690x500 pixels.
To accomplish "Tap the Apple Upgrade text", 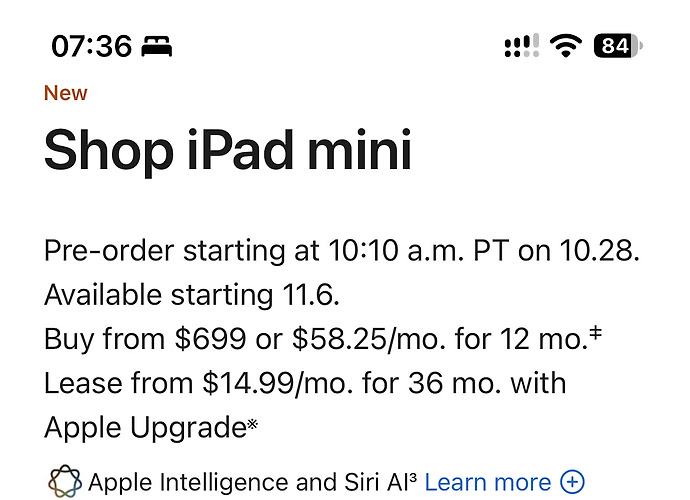I will coord(146,428).
